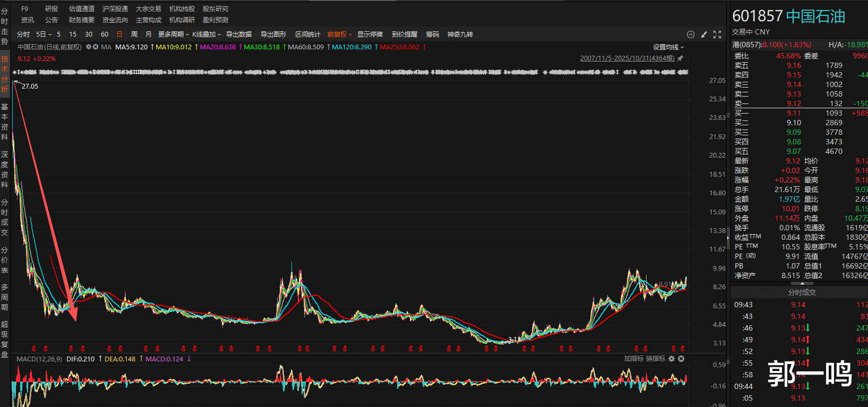The image size is (868, 407).
Task: Click the 卖一 9.12 order book row
Action: [x=800, y=103]
